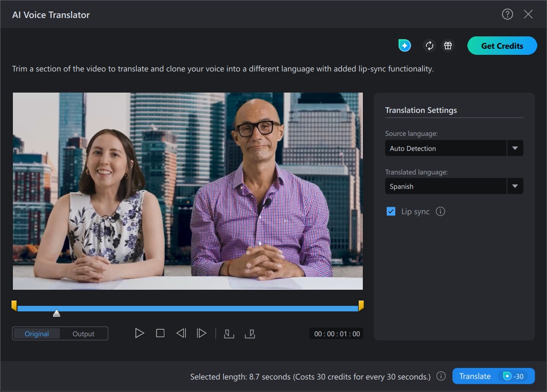Set trim end at current playhead

pyautogui.click(x=250, y=333)
